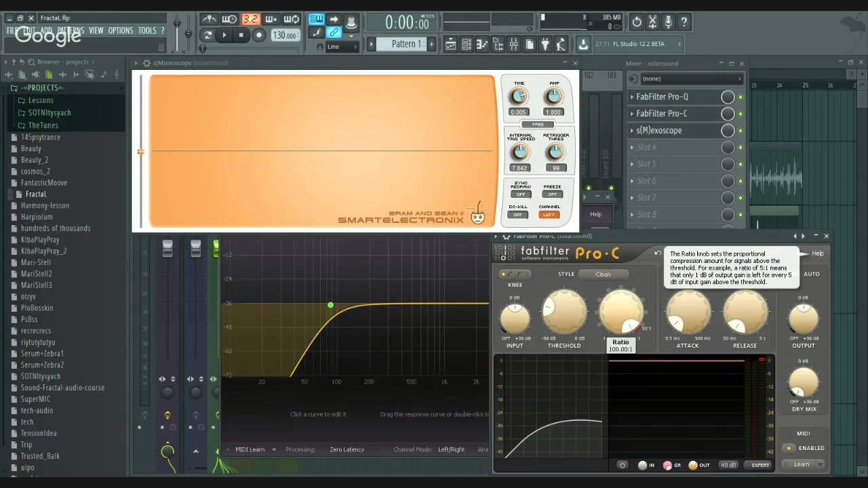Image resolution: width=868 pixels, height=488 pixels.
Task: Click the one-click recording microphone icon
Action: click(x=669, y=22)
